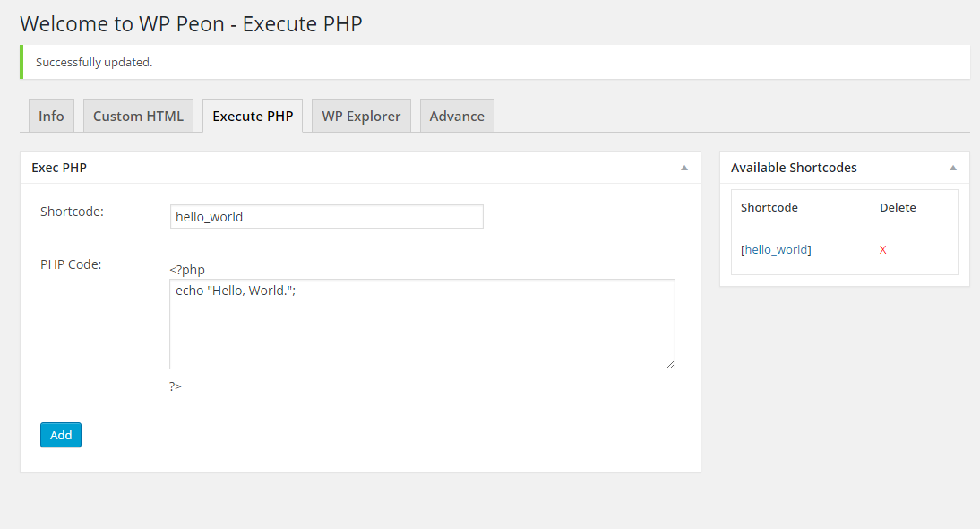Click the PHP Code field label

(x=71, y=264)
